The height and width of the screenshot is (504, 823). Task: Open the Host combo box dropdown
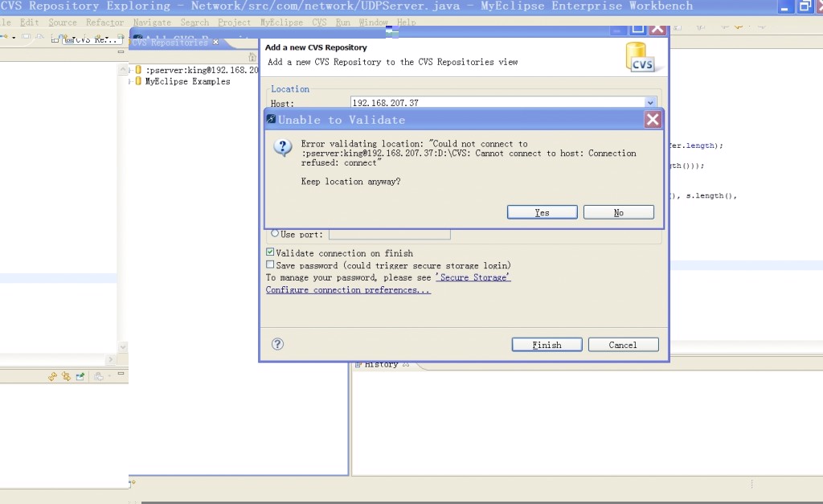click(650, 102)
